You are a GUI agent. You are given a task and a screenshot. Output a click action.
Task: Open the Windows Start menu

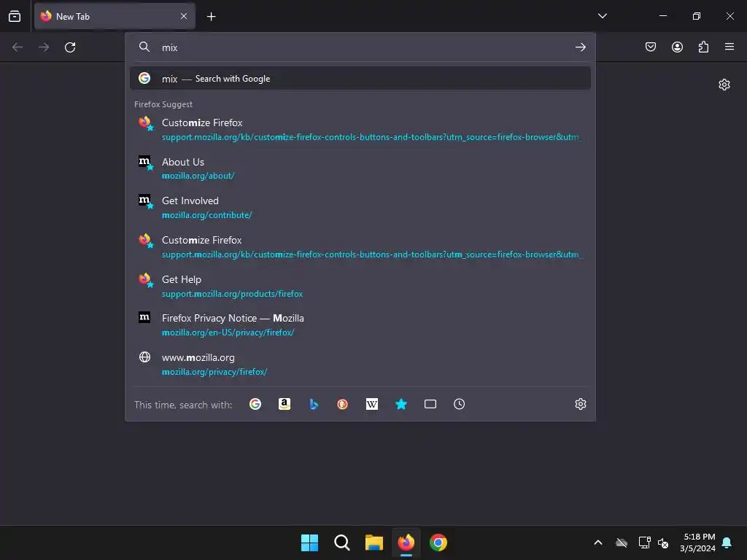(x=309, y=542)
